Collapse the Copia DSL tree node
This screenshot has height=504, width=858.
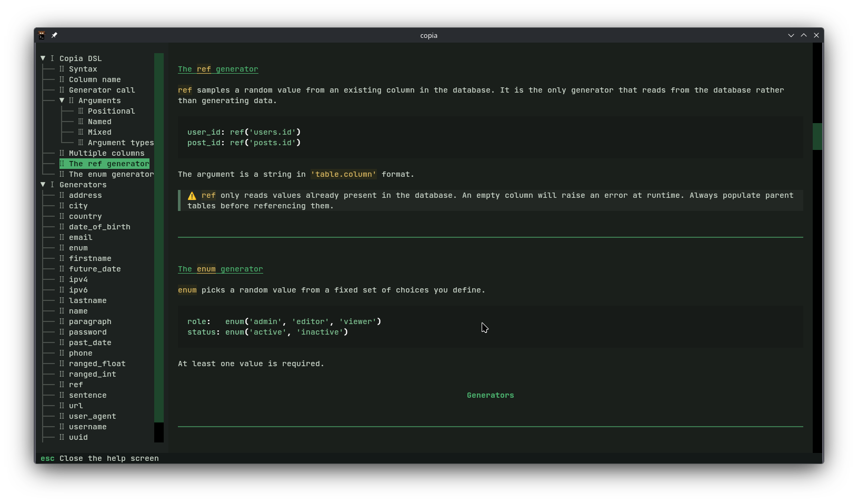coord(43,58)
